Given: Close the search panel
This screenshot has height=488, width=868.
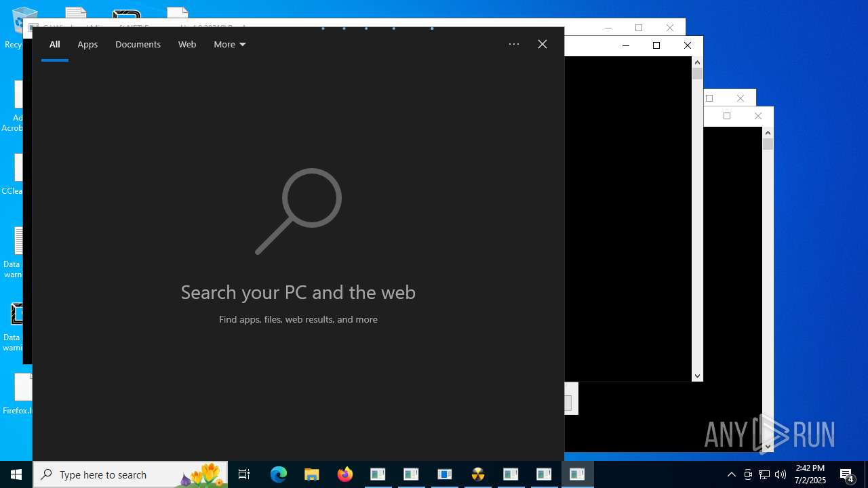Looking at the screenshot, I should (x=542, y=45).
